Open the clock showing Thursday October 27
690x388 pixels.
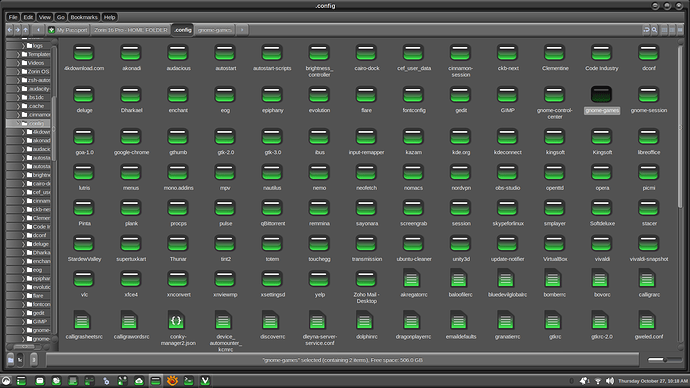[x=653, y=381]
